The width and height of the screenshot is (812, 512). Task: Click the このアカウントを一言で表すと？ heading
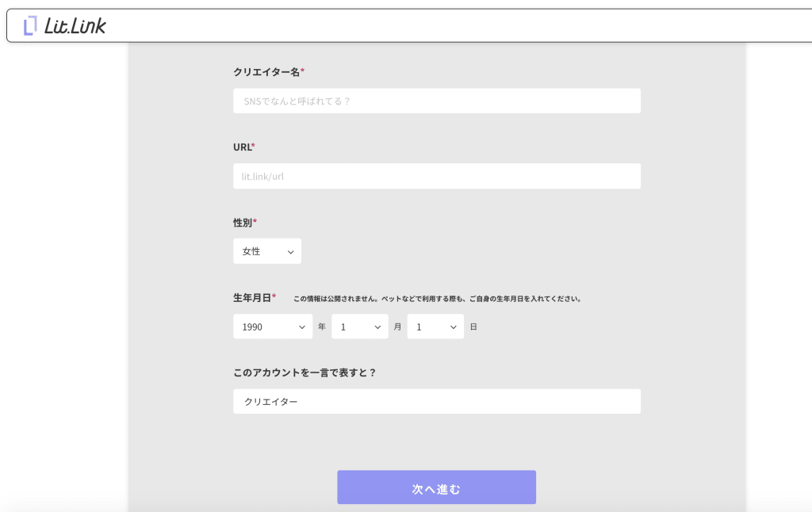click(305, 372)
